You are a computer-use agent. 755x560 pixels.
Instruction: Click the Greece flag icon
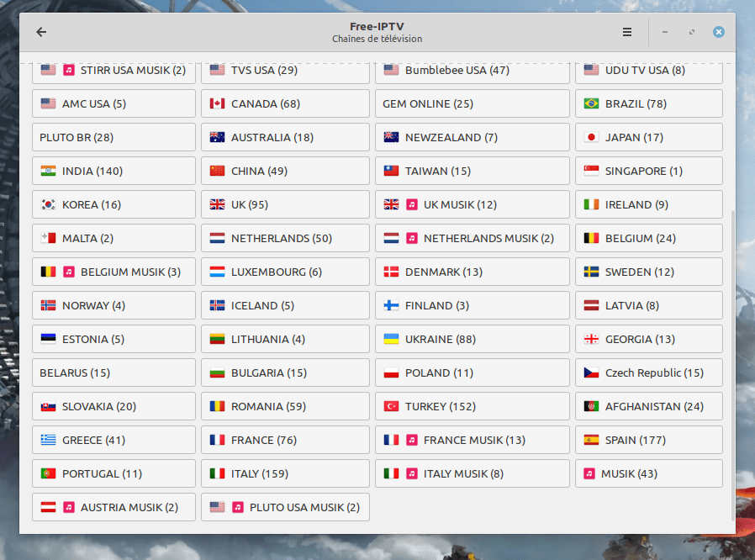48,440
